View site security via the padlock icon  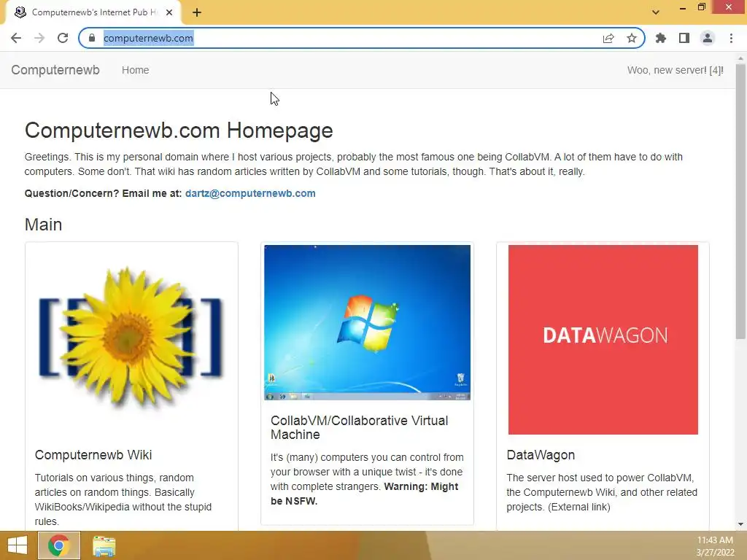tap(92, 38)
